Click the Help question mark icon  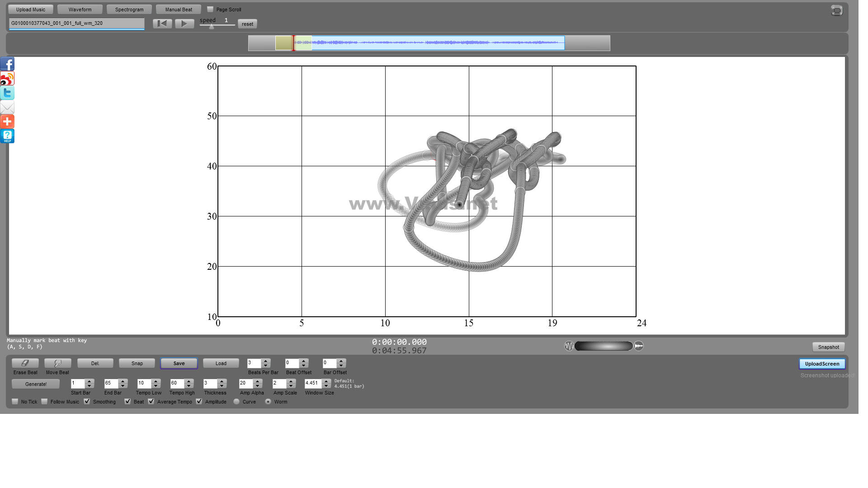click(7, 136)
